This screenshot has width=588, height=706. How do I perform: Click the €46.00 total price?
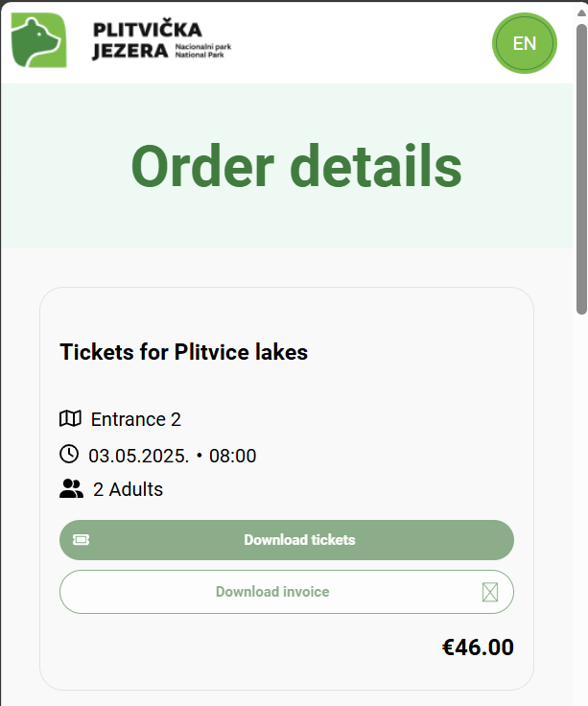pyautogui.click(x=478, y=647)
